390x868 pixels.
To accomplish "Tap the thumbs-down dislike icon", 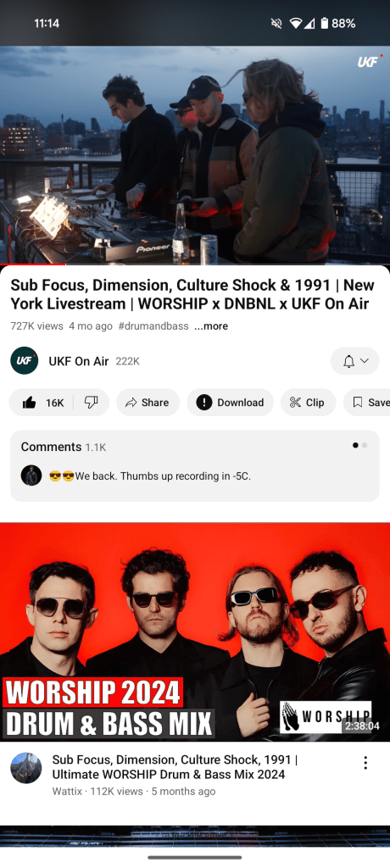I will pos(91,403).
